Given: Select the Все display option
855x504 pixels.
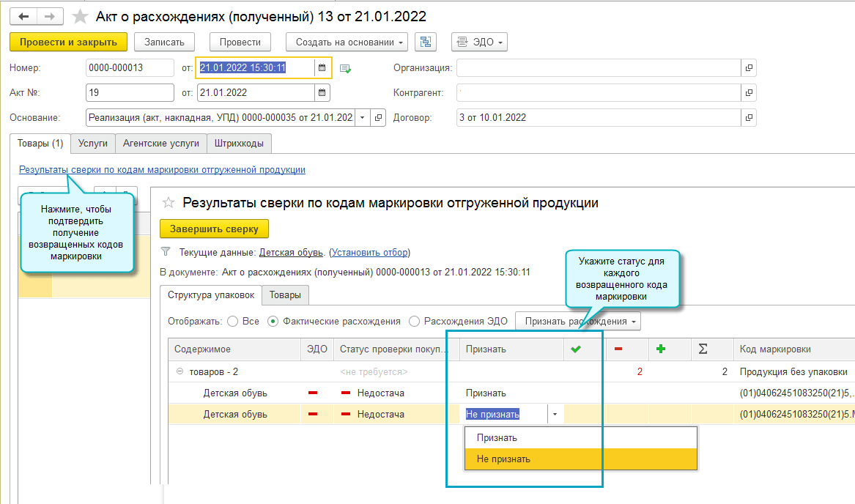Looking at the screenshot, I should click(233, 322).
